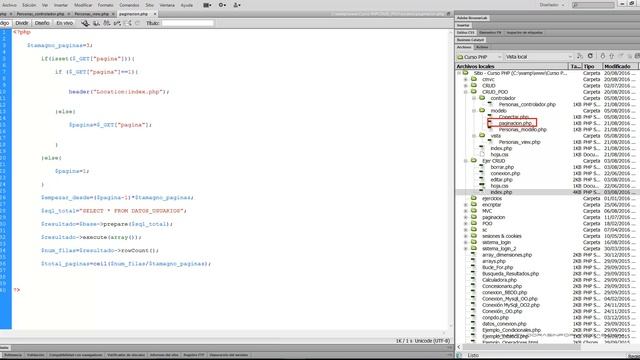Open the Insertar panel tab
This screenshot has width=640, height=360.
[x=463, y=25]
